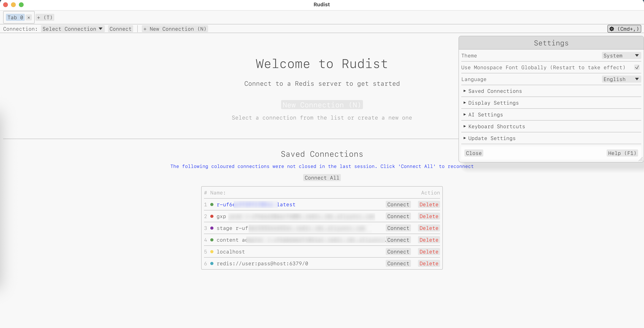The width and height of the screenshot is (644, 328).
Task: Open settings gear button (Cmd+,)
Action: 624,29
